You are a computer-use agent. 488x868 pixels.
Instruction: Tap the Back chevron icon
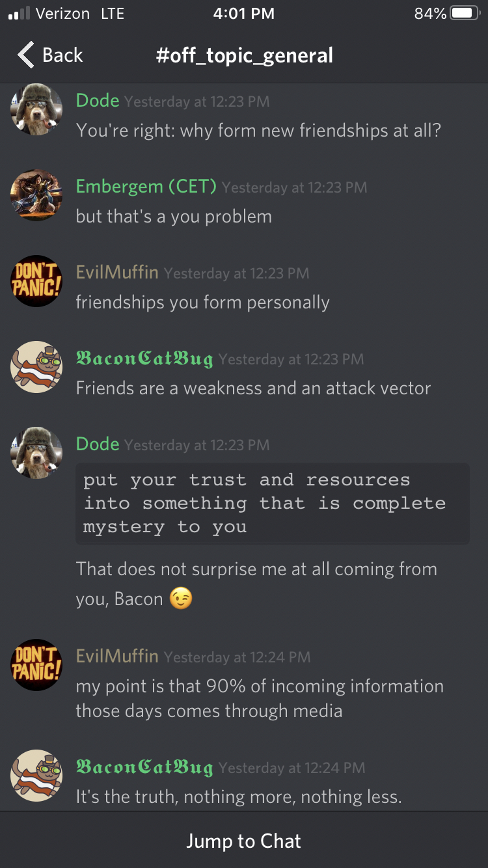tap(26, 55)
